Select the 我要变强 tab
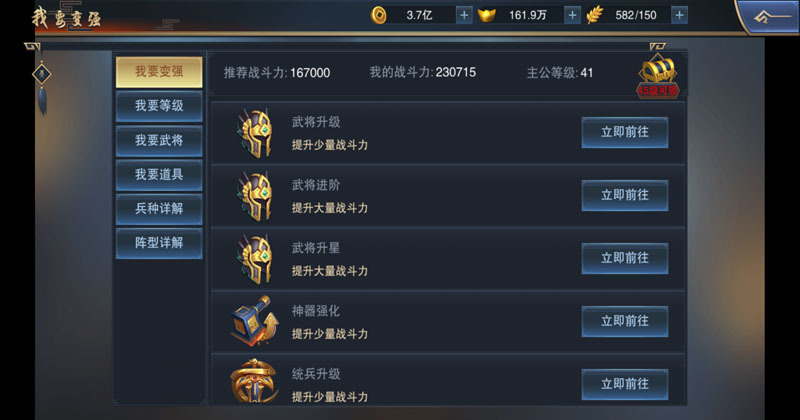The height and width of the screenshot is (420, 800). pyautogui.click(x=159, y=72)
